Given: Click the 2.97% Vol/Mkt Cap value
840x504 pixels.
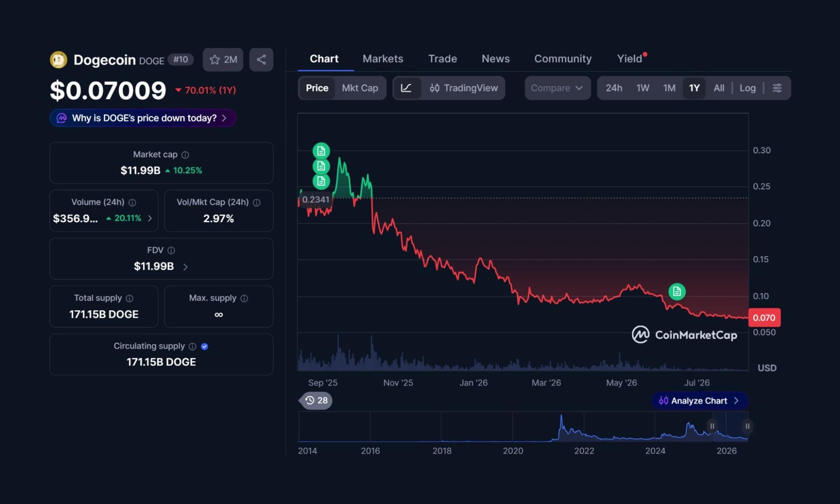Looking at the screenshot, I should tap(219, 218).
